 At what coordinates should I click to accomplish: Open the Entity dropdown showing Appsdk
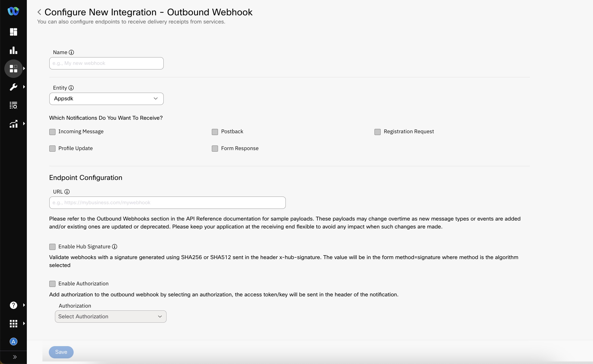[106, 99]
